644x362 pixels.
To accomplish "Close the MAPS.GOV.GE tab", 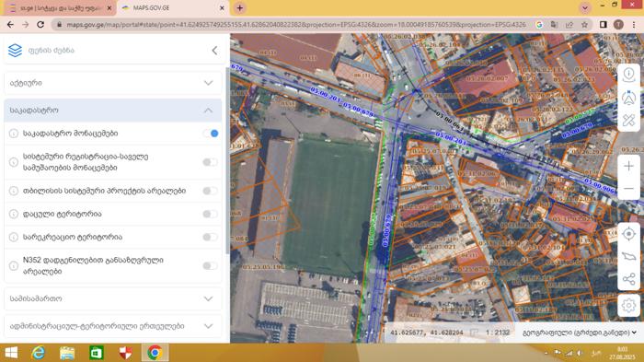I will coord(222,7).
